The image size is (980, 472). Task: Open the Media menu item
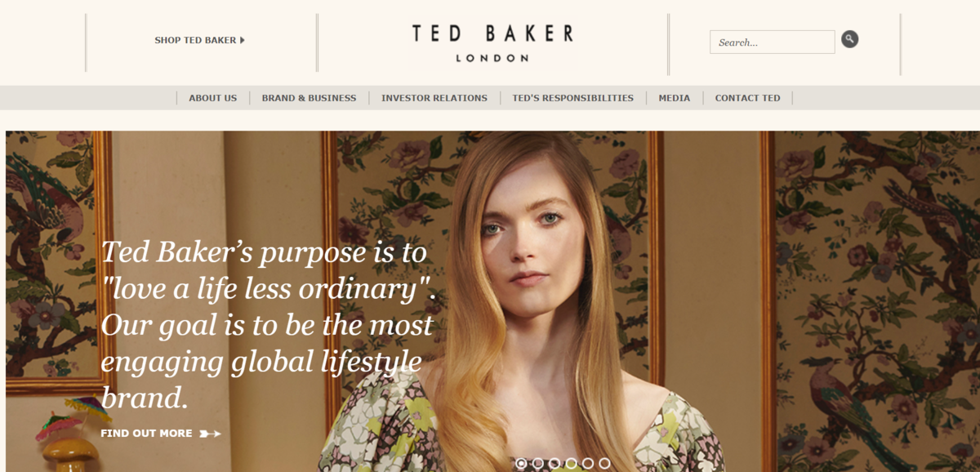[x=675, y=98]
